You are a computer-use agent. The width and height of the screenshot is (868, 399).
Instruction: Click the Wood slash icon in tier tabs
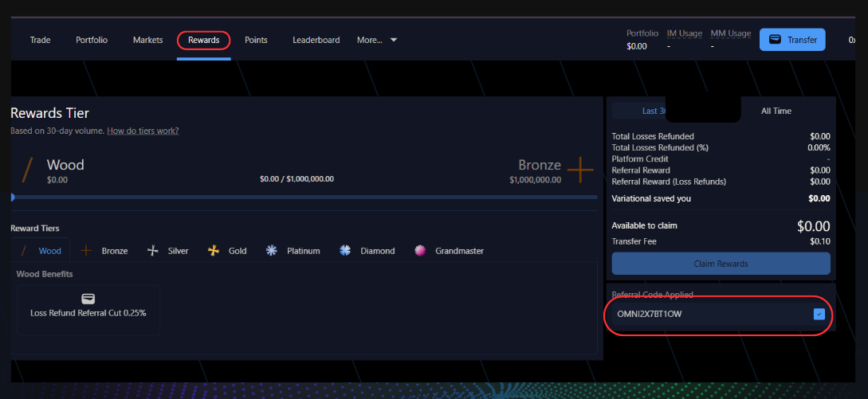tap(24, 251)
